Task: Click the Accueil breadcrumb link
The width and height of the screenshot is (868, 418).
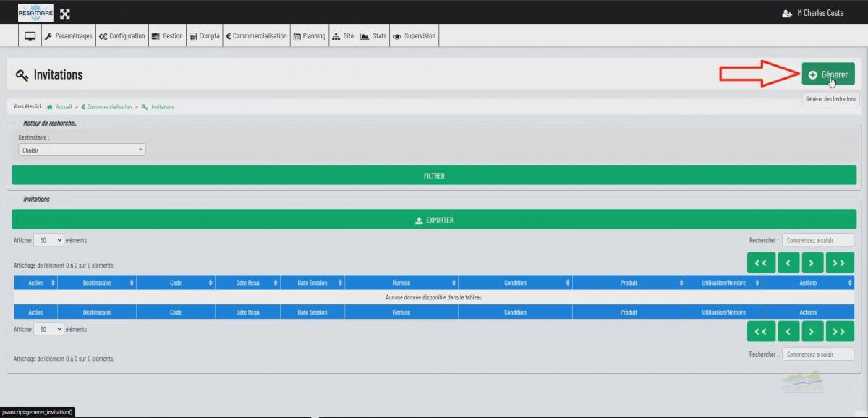Action: pyautogui.click(x=63, y=107)
